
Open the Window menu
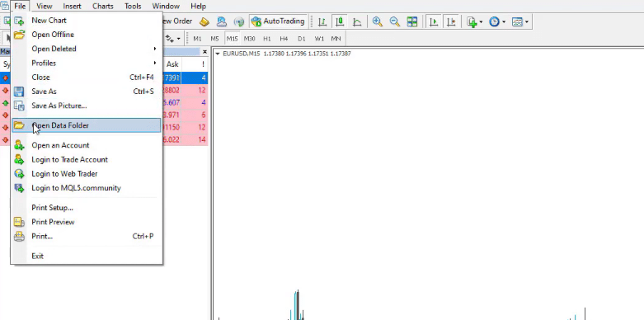pos(166,6)
